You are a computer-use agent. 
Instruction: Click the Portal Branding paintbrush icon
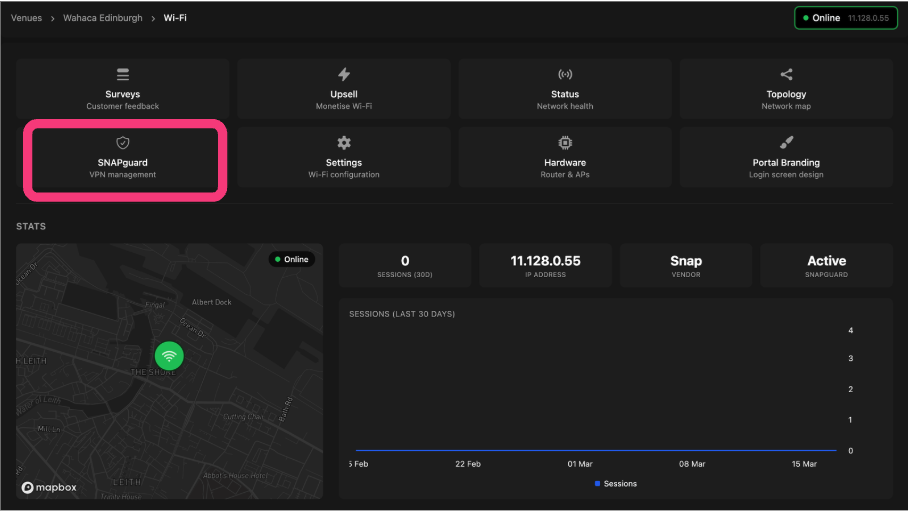click(786, 143)
